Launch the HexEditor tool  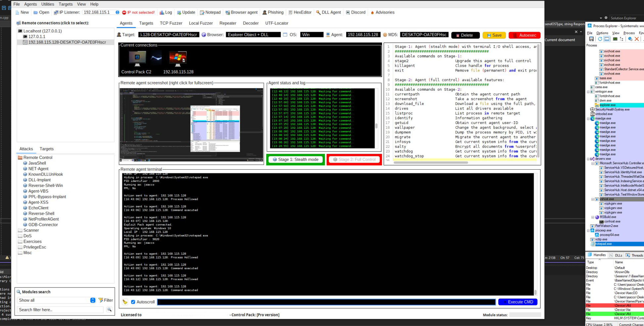tap(299, 13)
